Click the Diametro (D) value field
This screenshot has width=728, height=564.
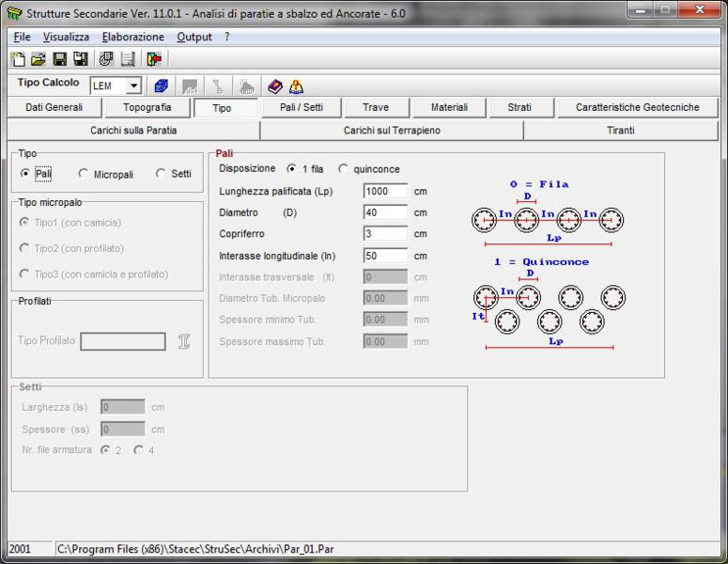point(385,212)
